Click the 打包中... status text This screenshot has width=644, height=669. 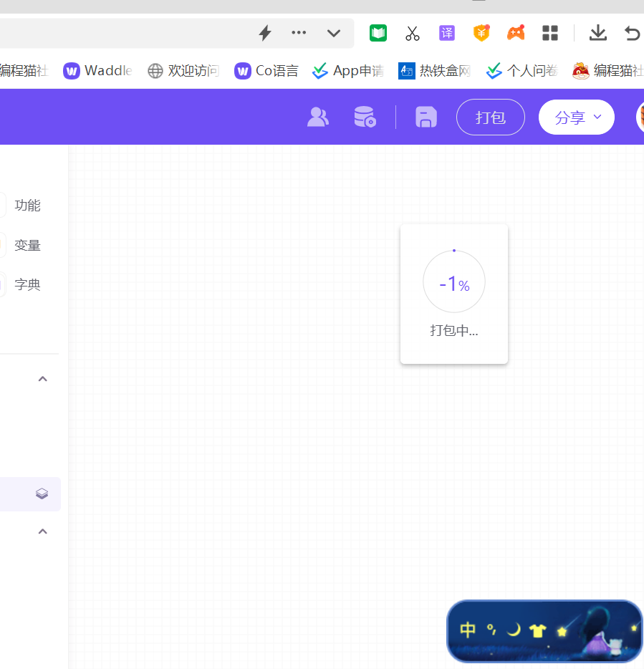(x=454, y=330)
